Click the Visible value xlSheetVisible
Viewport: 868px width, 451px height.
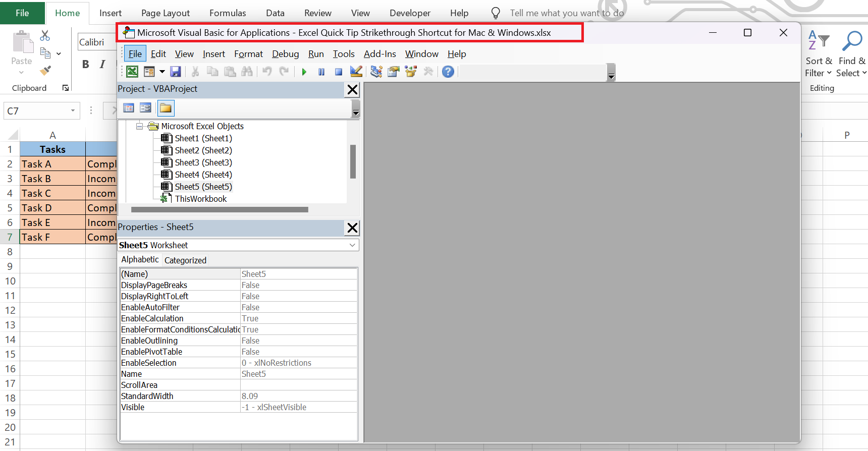[x=299, y=407]
